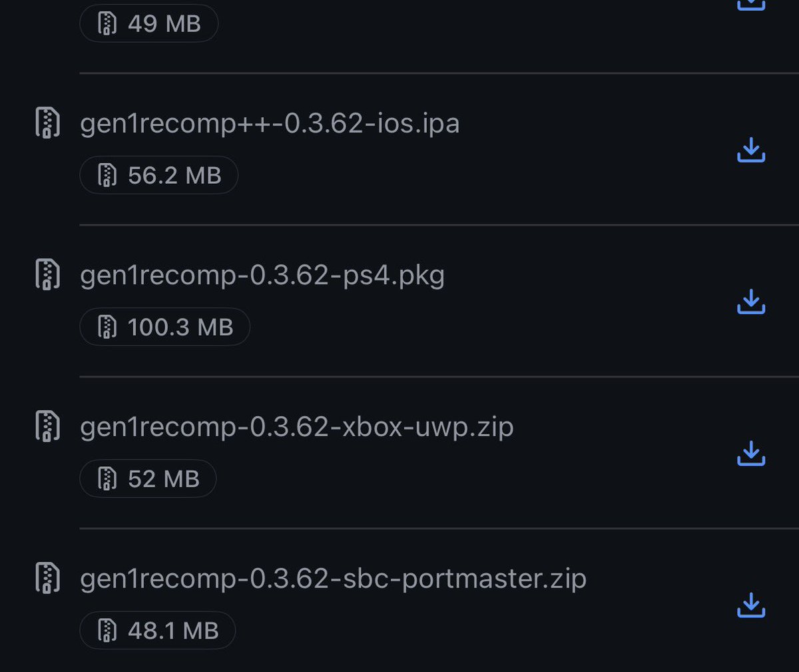The width and height of the screenshot is (799, 672).
Task: Download the gen1recomp-0.3.62-ps4.pkg file
Action: click(x=751, y=301)
